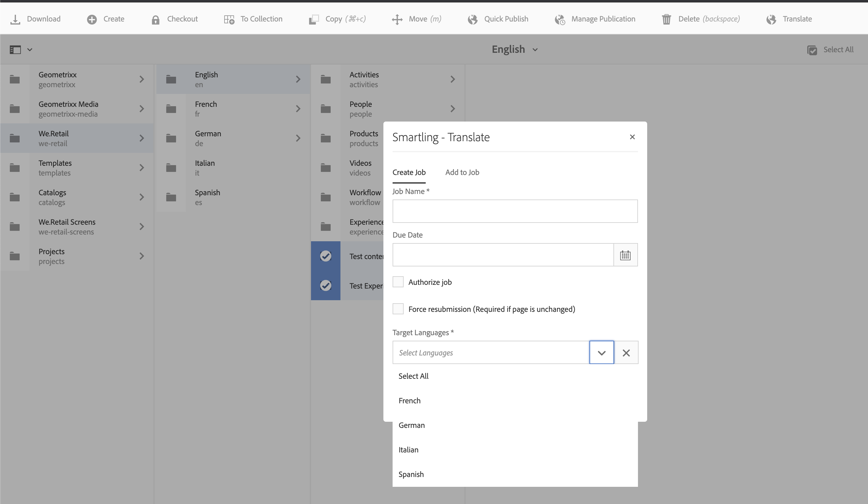Expand the Activities row chevron
This screenshot has width=868, height=504.
[x=453, y=79]
